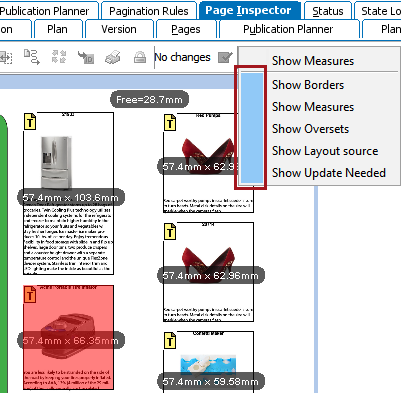401x393 pixels.
Task: Enable Show Update Needed option
Action: point(329,173)
